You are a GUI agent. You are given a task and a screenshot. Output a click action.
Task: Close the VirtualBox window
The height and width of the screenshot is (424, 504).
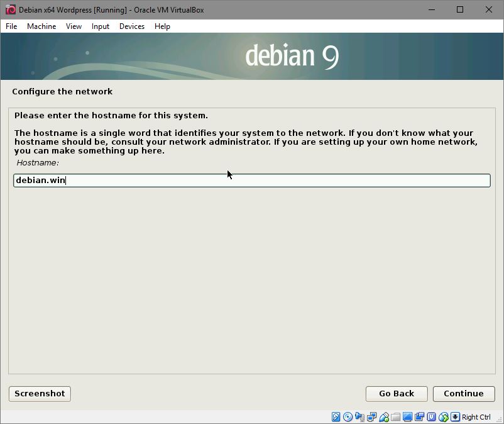(x=488, y=9)
